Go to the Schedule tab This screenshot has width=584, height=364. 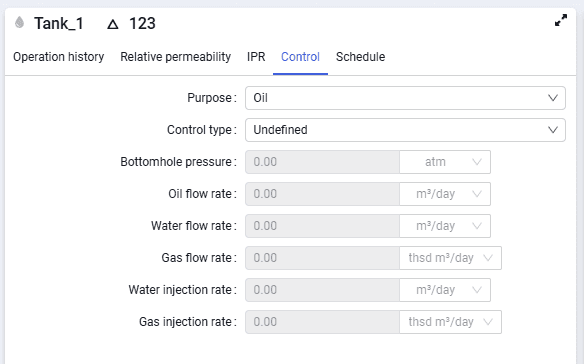pyautogui.click(x=360, y=57)
